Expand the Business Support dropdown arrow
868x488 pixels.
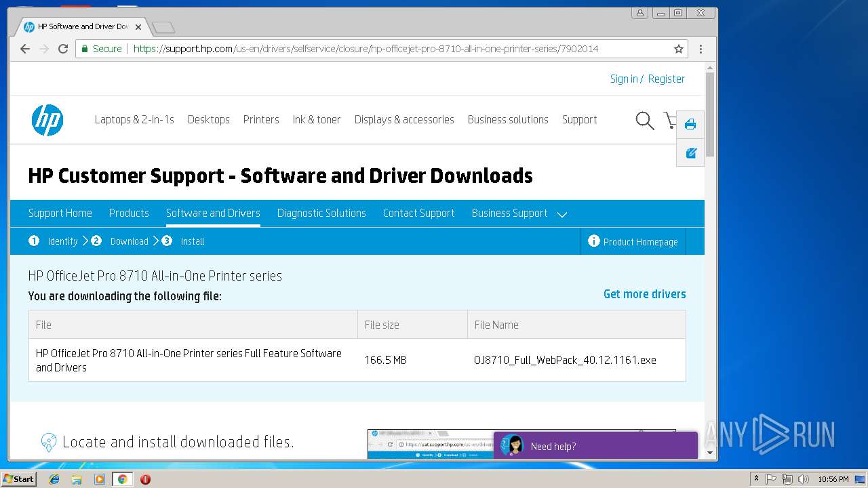(x=561, y=214)
